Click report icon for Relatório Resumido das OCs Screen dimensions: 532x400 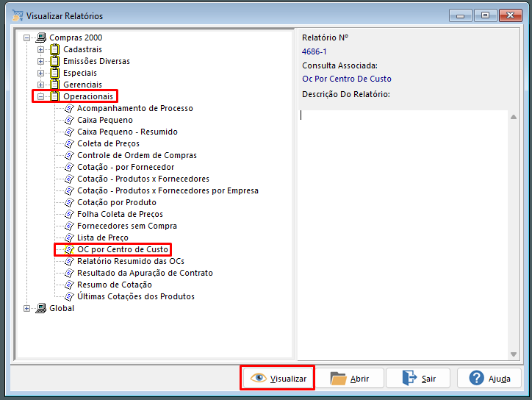69,261
